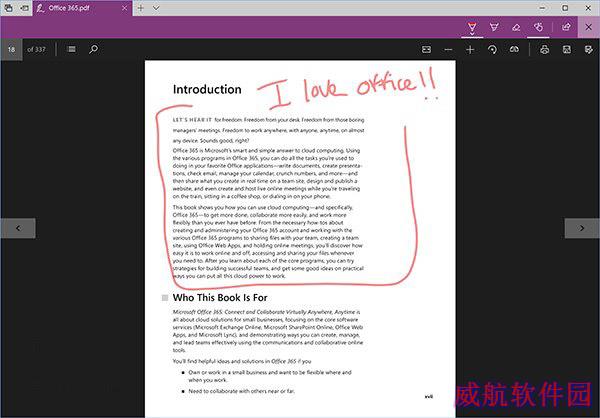
Task: Rotate the PDF page
Action: 492,49
